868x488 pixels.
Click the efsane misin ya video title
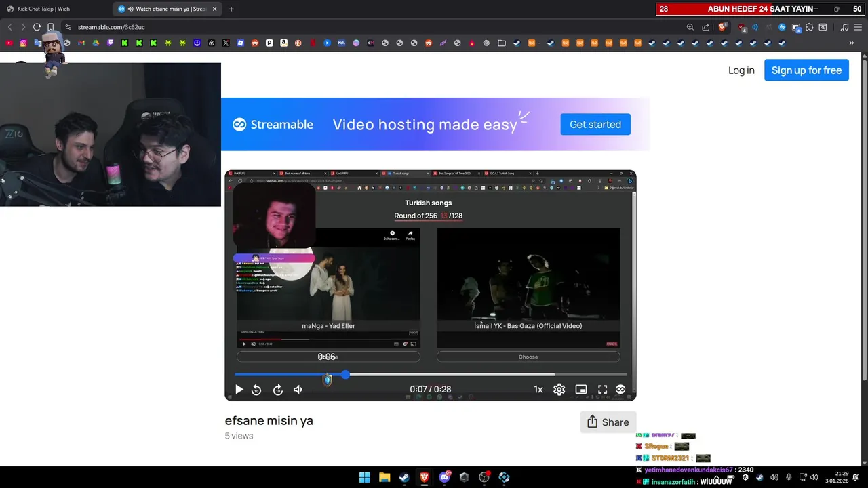(269, 420)
